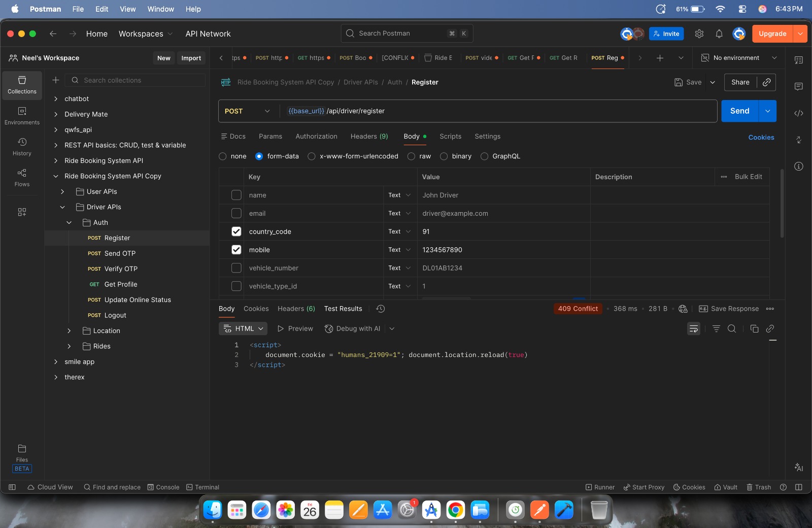Open the POST HTTP method dropdown
Viewport: 812px width, 528px height.
(247, 111)
